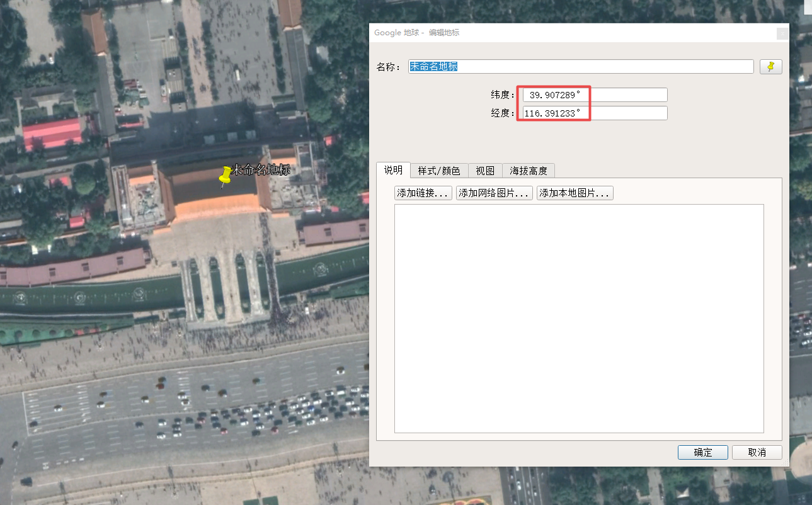Image resolution: width=812 pixels, height=505 pixels.
Task: Close the 编辑地标 dialog
Action: click(x=782, y=33)
